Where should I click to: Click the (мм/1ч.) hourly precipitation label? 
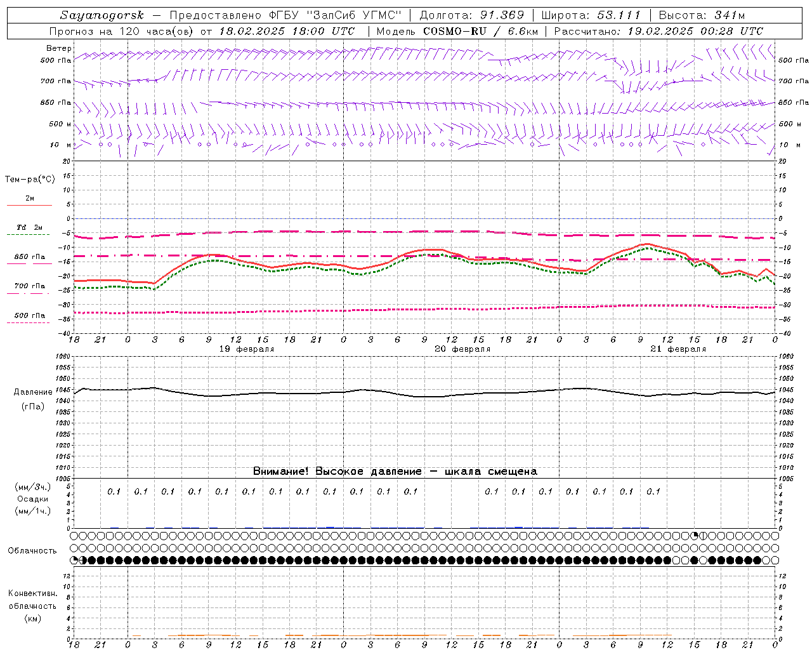coord(33,511)
